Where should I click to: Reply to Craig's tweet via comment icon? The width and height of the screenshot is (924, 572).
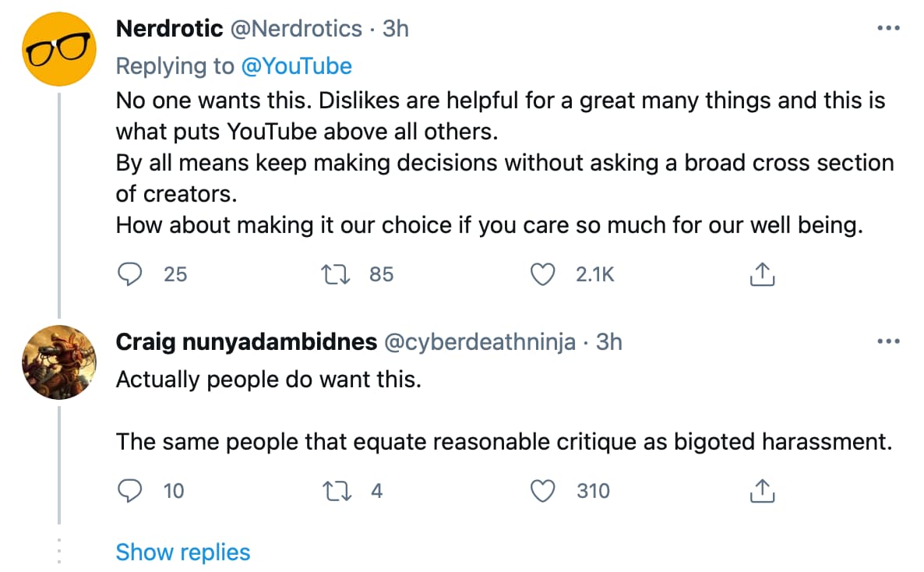(129, 491)
